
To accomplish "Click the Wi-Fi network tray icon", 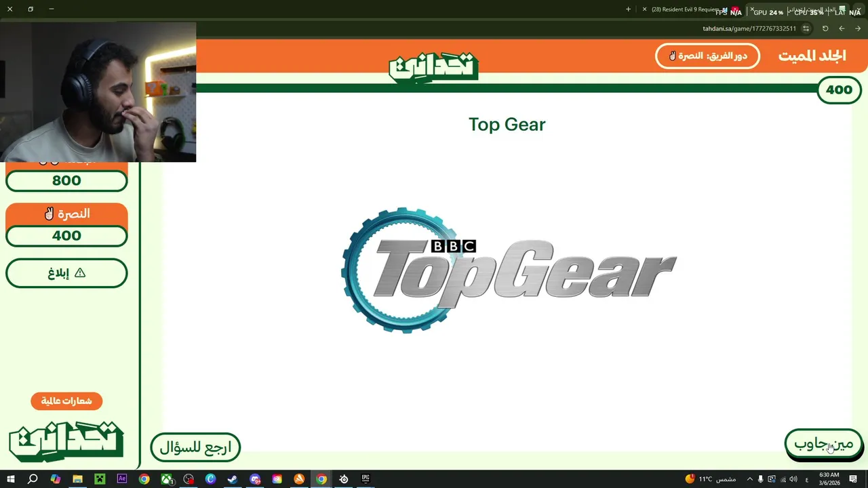I will pyautogui.click(x=783, y=479).
